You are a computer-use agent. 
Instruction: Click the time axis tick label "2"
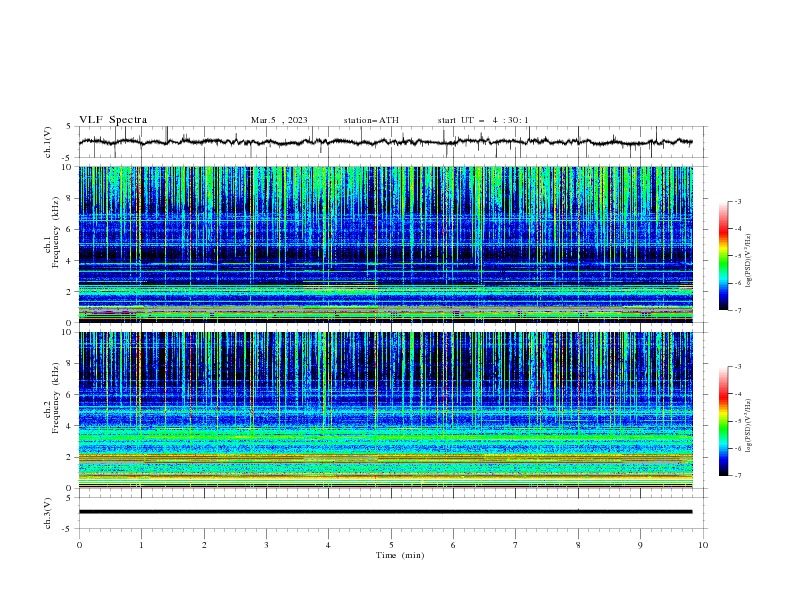tap(204, 545)
